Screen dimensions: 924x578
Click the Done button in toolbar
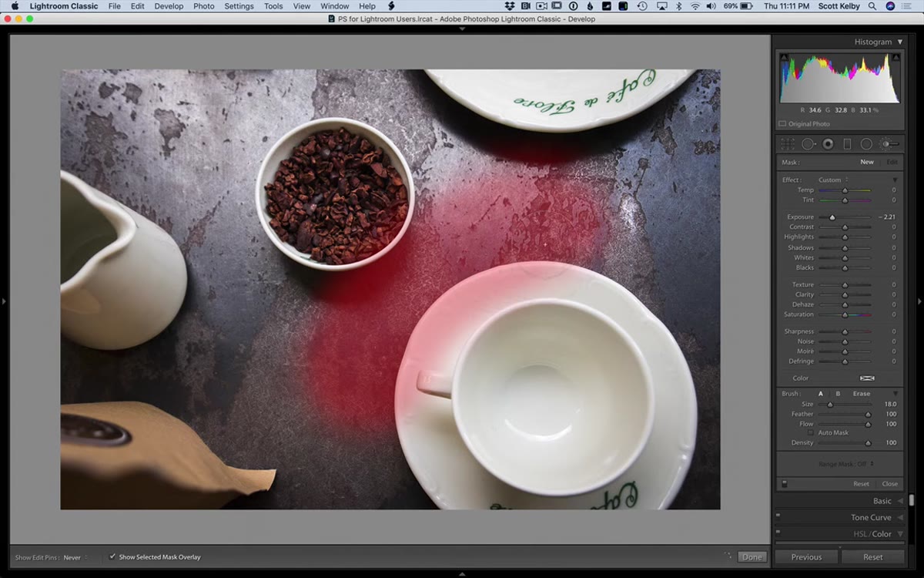752,557
